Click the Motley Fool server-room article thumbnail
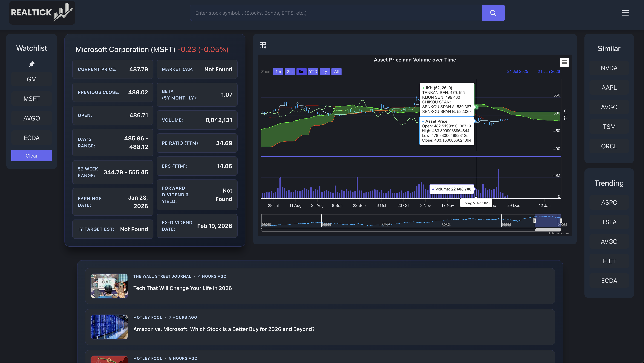 109,327
